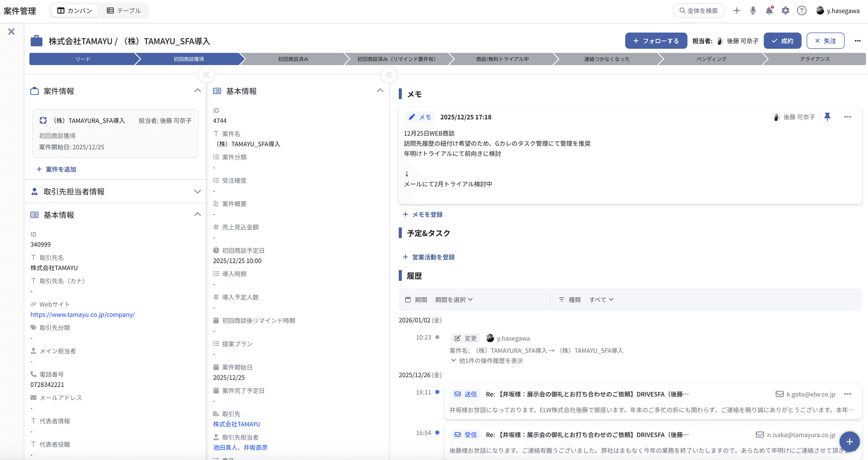Open the すべて history type filter
Image resolution: width=868 pixels, height=460 pixels.
(601, 299)
